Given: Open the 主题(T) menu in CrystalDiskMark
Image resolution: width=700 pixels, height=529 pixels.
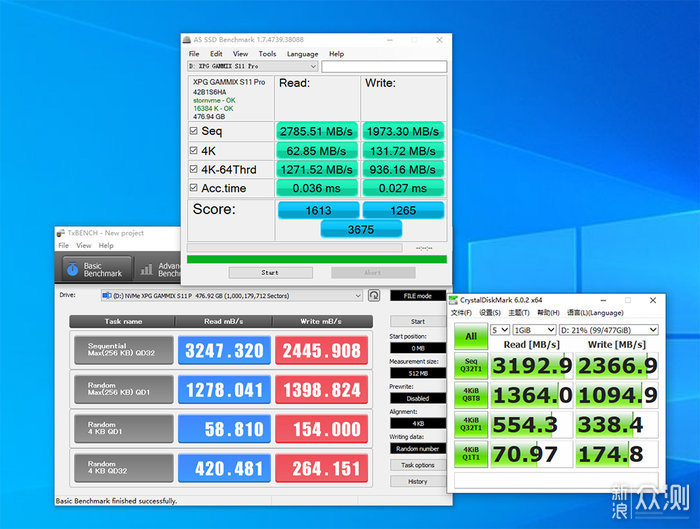Looking at the screenshot, I should 519,312.
